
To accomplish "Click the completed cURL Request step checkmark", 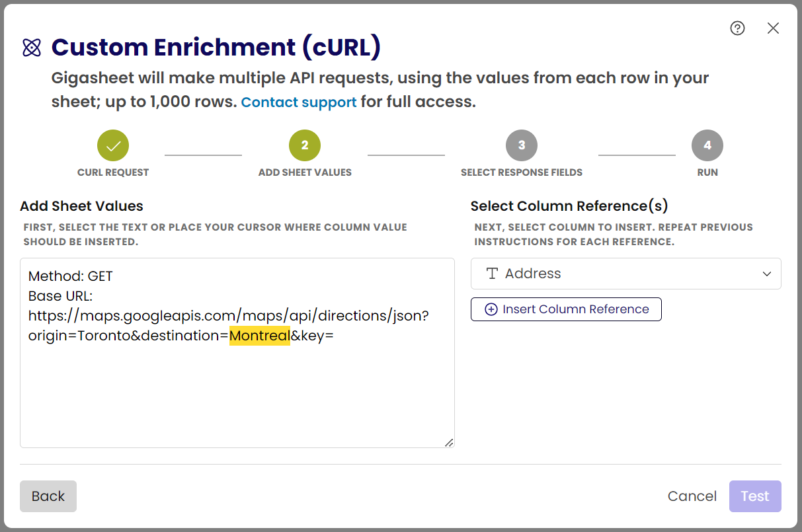I will point(113,145).
